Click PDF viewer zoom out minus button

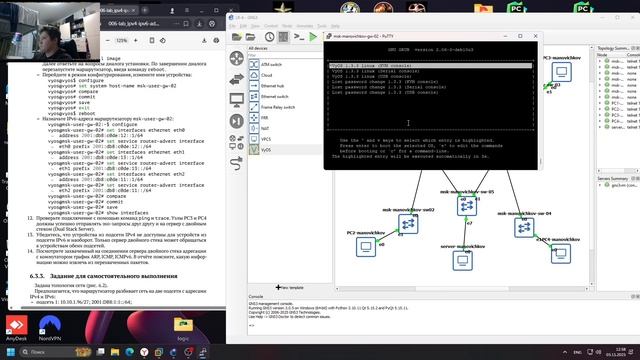[108, 40]
